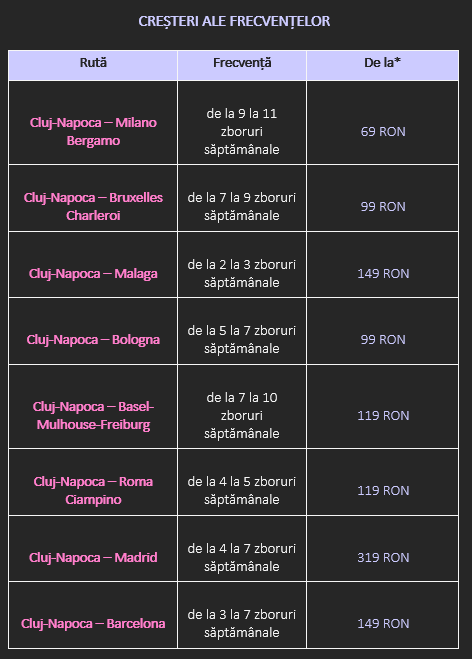The height and width of the screenshot is (659, 472).
Task: Follow the Cluj-Napoca – Barcelona route link
Action: tap(93, 623)
